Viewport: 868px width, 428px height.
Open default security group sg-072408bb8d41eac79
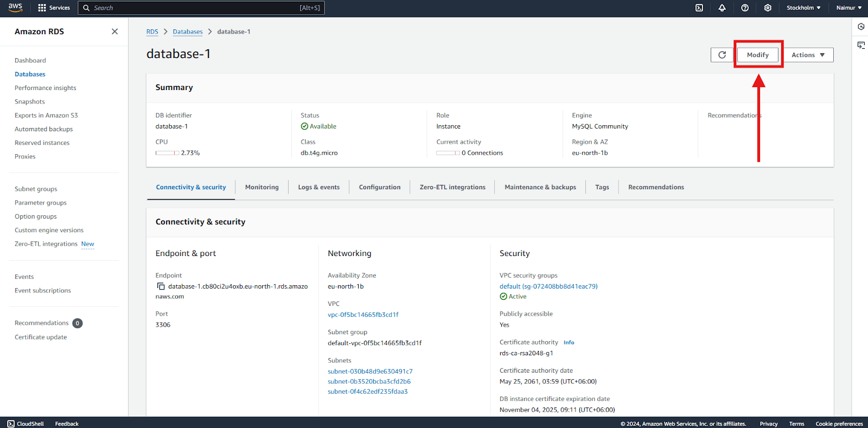pyautogui.click(x=548, y=286)
